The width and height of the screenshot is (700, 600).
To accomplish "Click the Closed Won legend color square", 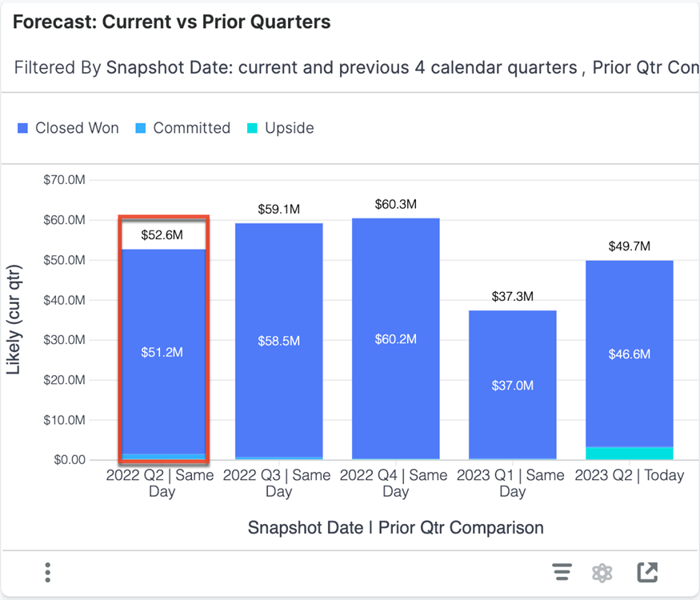I will (23, 128).
